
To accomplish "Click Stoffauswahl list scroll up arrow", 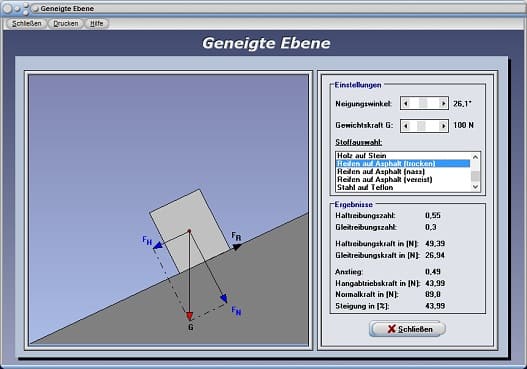I will click(475, 157).
